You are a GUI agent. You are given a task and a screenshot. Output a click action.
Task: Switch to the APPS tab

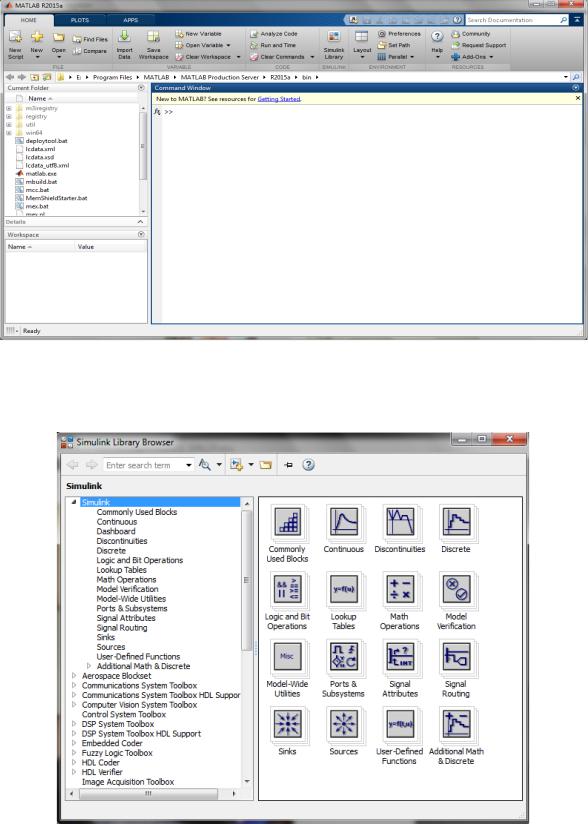coord(130,20)
